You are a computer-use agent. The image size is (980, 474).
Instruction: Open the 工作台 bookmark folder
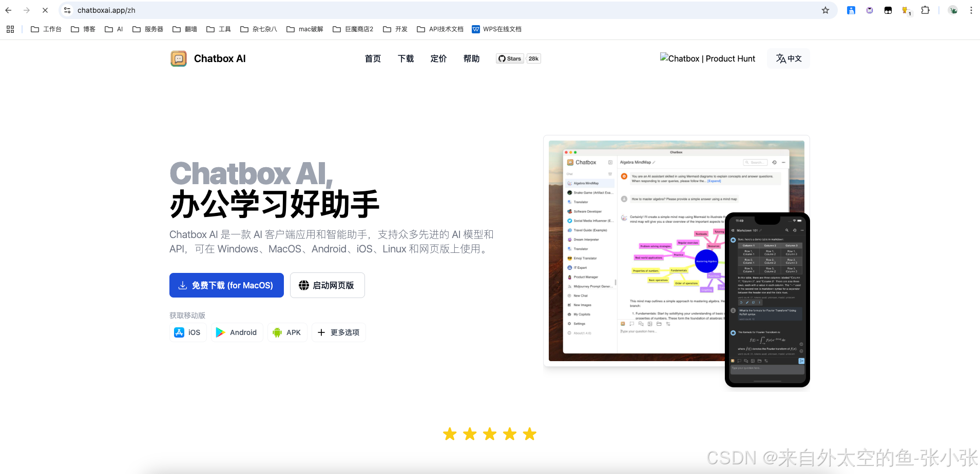pyautogui.click(x=46, y=29)
